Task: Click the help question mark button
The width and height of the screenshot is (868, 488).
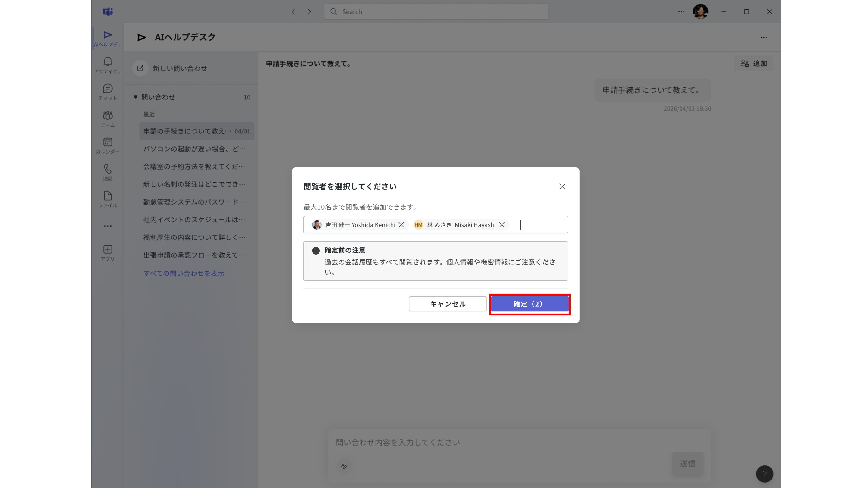Action: tap(765, 474)
